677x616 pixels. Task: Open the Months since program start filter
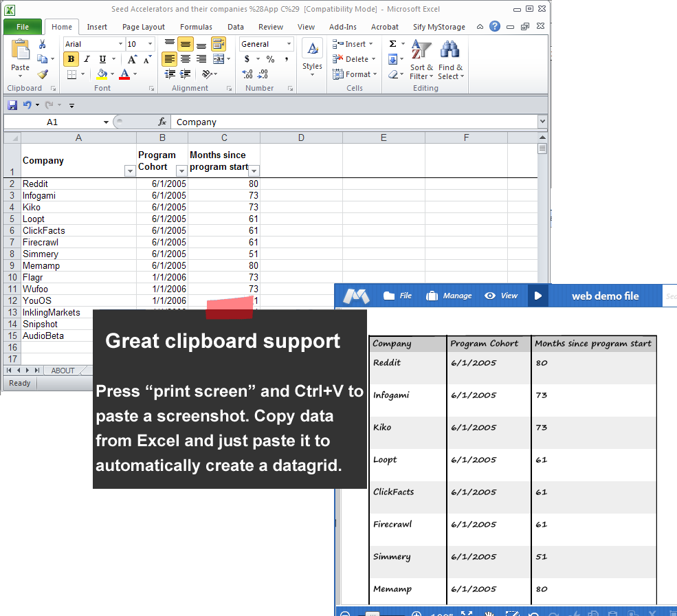point(254,171)
